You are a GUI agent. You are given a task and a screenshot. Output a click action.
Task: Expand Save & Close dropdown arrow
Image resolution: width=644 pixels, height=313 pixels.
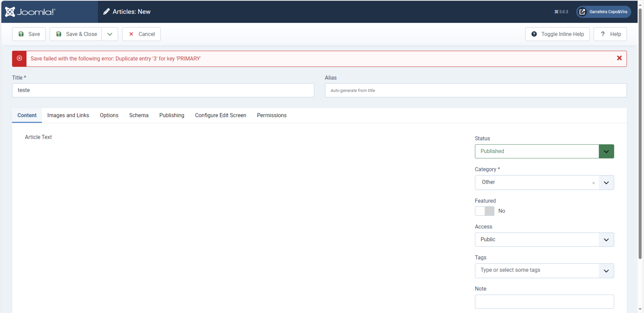point(109,34)
